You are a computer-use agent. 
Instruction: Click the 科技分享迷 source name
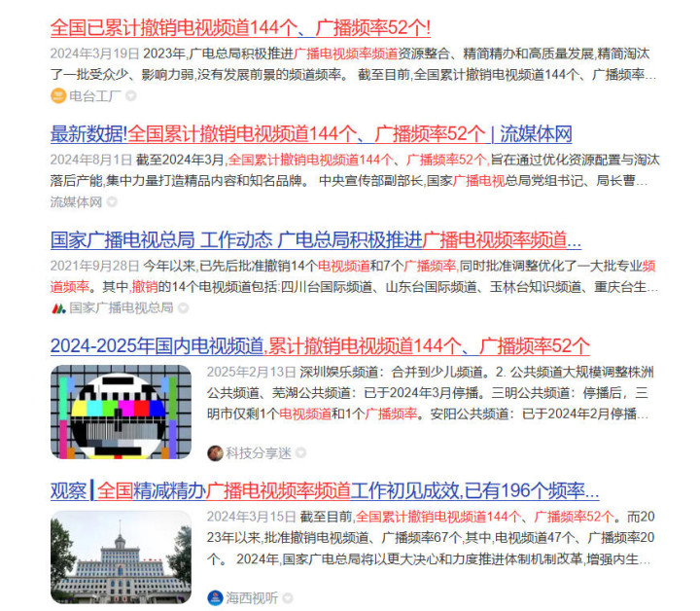(259, 453)
